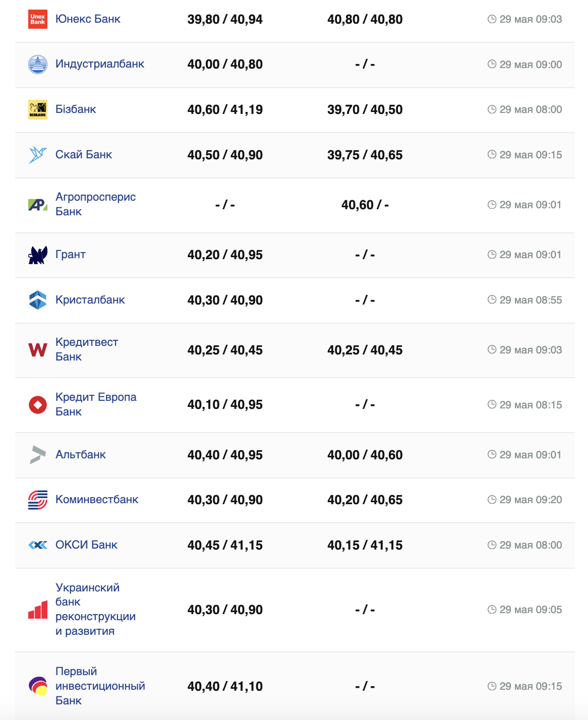Open the Первый инвестиционный Банк link

[x=100, y=686]
